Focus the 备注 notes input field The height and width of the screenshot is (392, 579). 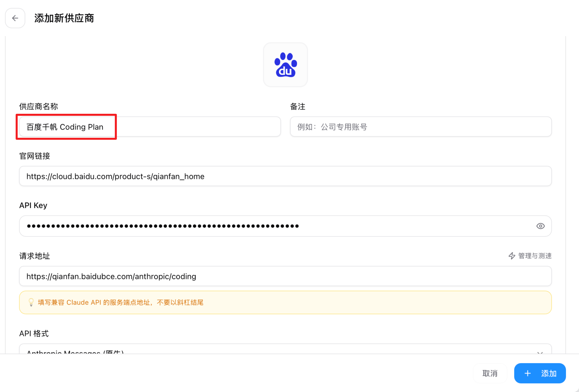click(421, 127)
